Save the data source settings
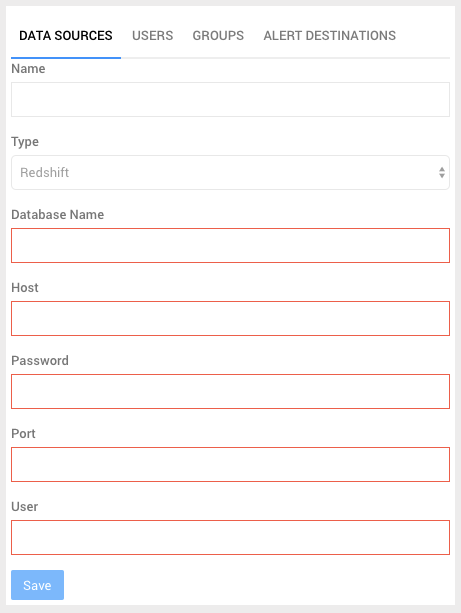 coord(38,585)
